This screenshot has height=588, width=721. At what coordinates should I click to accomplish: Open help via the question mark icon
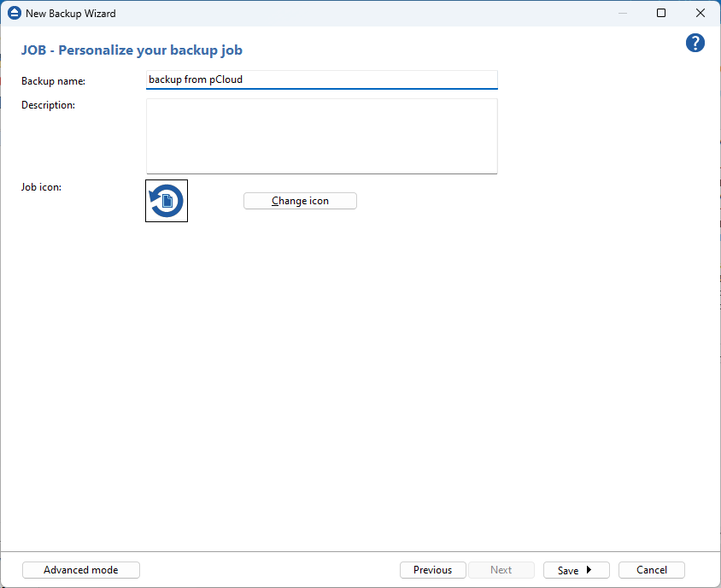click(x=695, y=44)
